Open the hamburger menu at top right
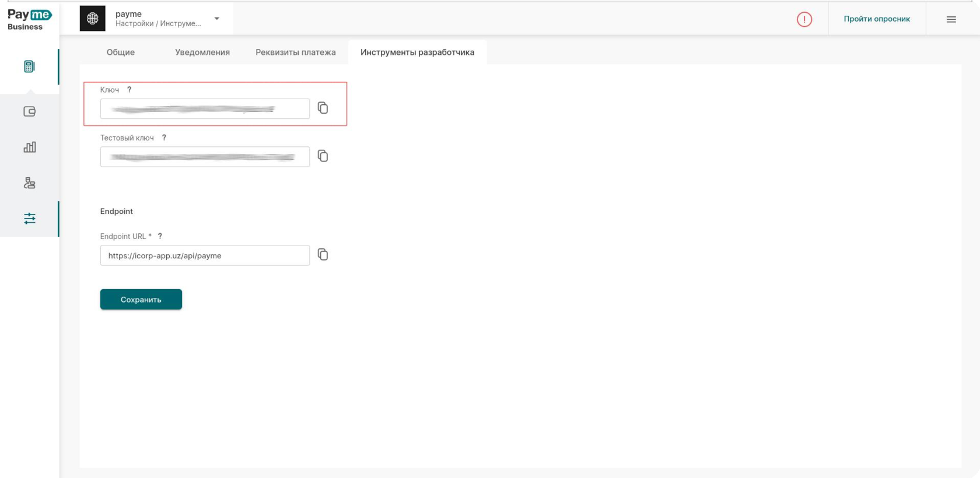 pos(951,19)
